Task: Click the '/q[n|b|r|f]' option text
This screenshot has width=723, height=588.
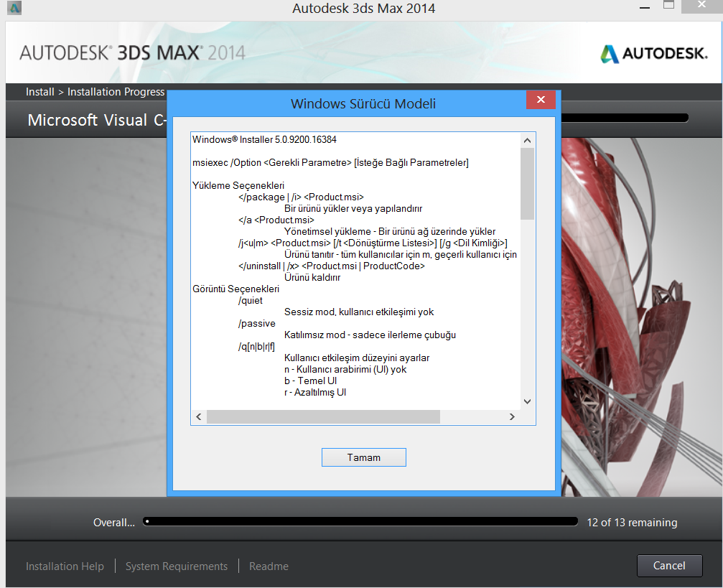Action: (256, 346)
